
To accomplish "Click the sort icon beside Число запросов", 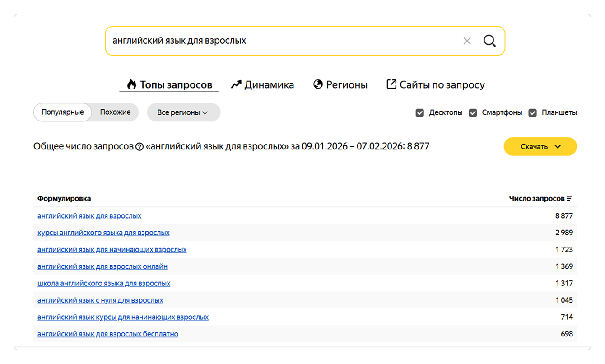I will (x=569, y=199).
